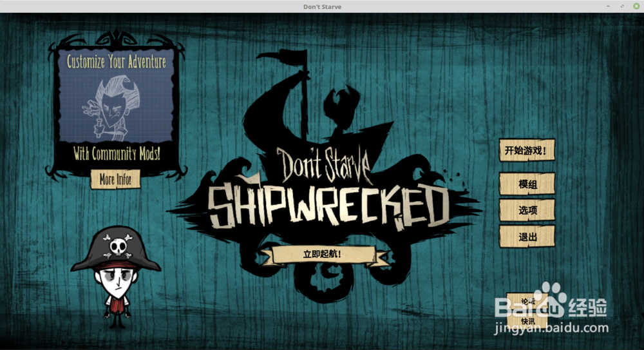Image resolution: width=644 pixels, height=350 pixels.
Task: Click the 开始游戏! start game button
Action: tap(527, 150)
